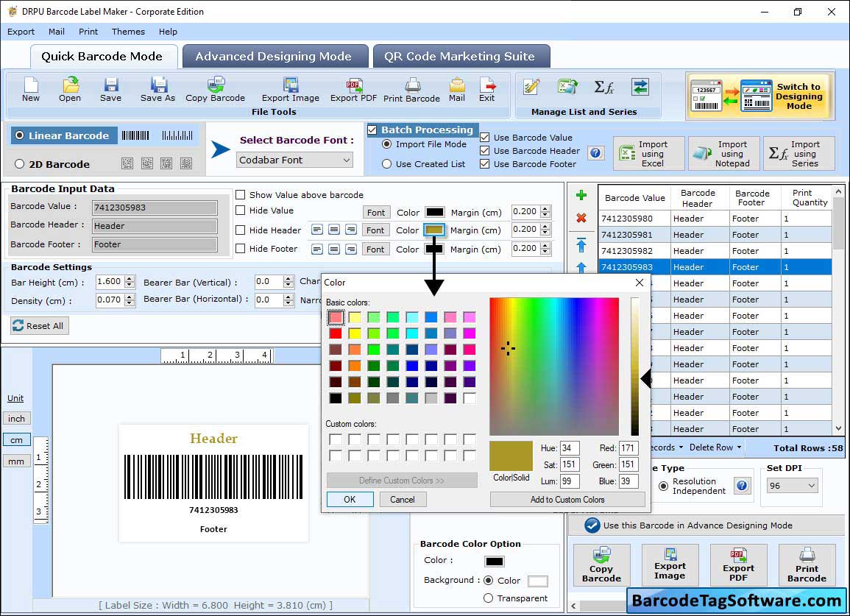Click the sigma series formula icon
Screen dimensions: 850x616
pos(604,87)
